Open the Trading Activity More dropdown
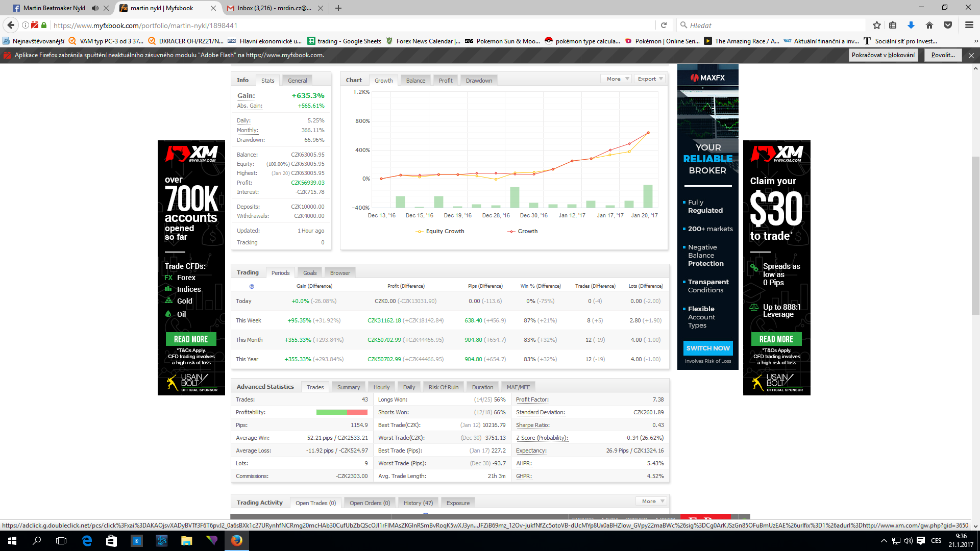This screenshot has width=980, height=551. pos(652,502)
